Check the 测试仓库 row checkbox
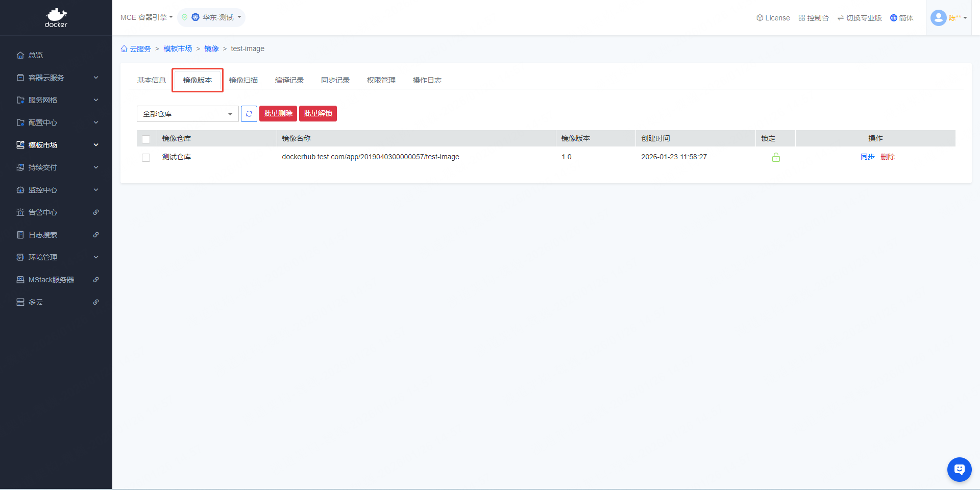 pos(146,158)
